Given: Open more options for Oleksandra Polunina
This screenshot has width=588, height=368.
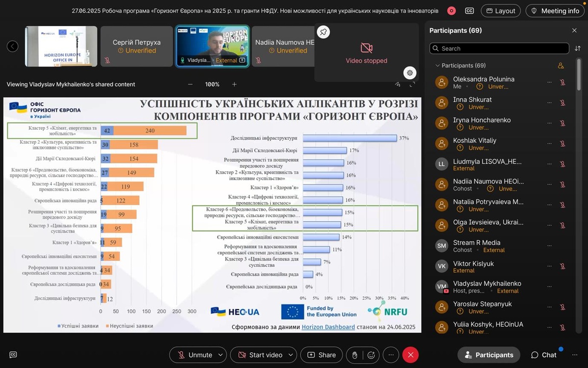Looking at the screenshot, I should (549, 82).
